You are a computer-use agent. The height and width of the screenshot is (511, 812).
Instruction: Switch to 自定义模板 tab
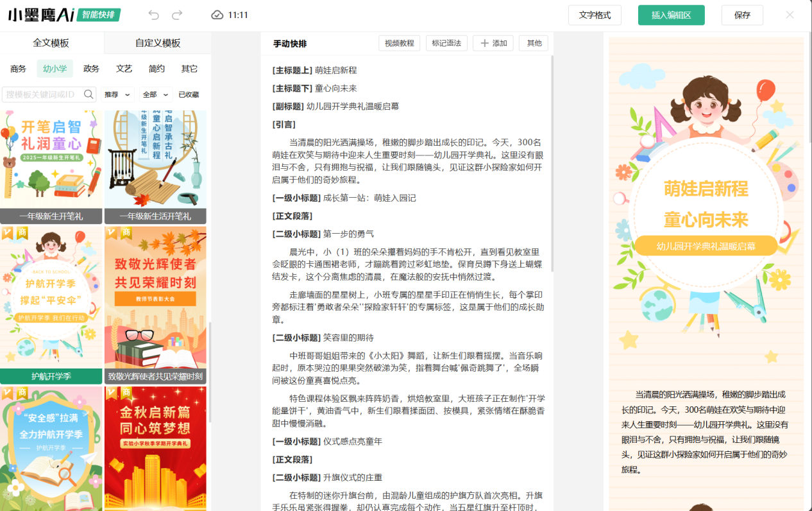[x=158, y=43]
